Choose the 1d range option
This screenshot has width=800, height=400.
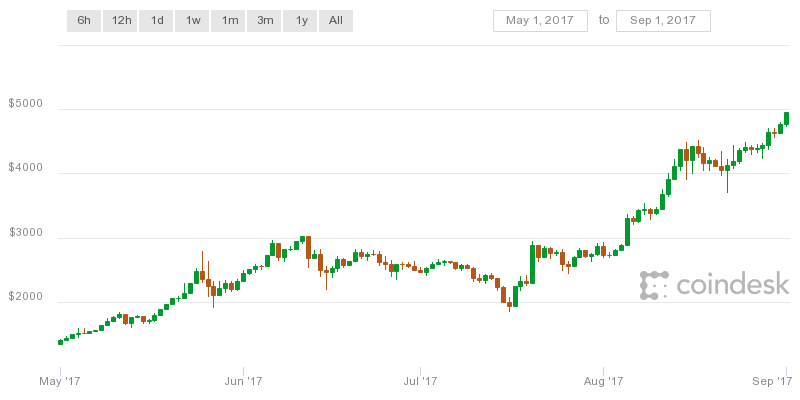(157, 20)
